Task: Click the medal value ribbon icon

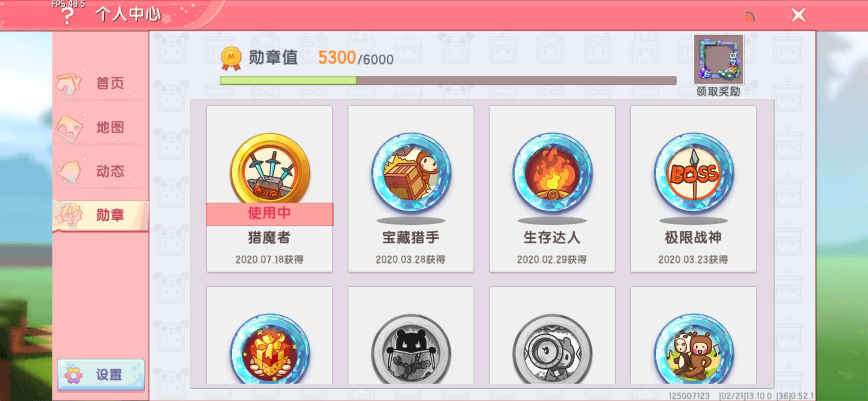Action: pyautogui.click(x=231, y=58)
